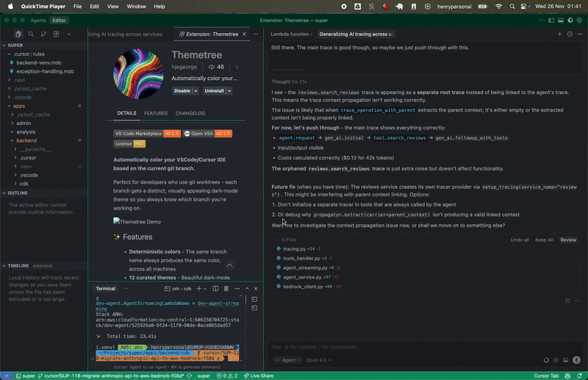Screen dimensions: 588x380
Task: Collapse the OUTLINE section
Action: point(17,193)
